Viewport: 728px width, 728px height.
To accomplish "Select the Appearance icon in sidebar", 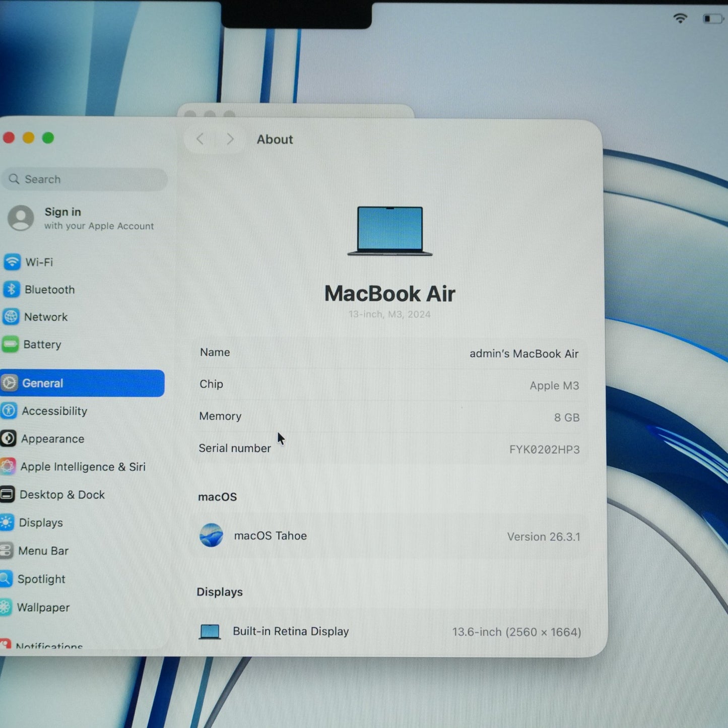I will pos(8,438).
